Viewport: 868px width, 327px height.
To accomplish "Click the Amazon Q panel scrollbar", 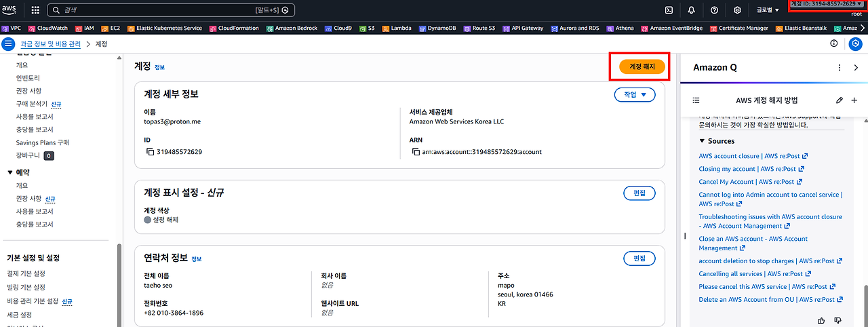I will (x=865, y=305).
